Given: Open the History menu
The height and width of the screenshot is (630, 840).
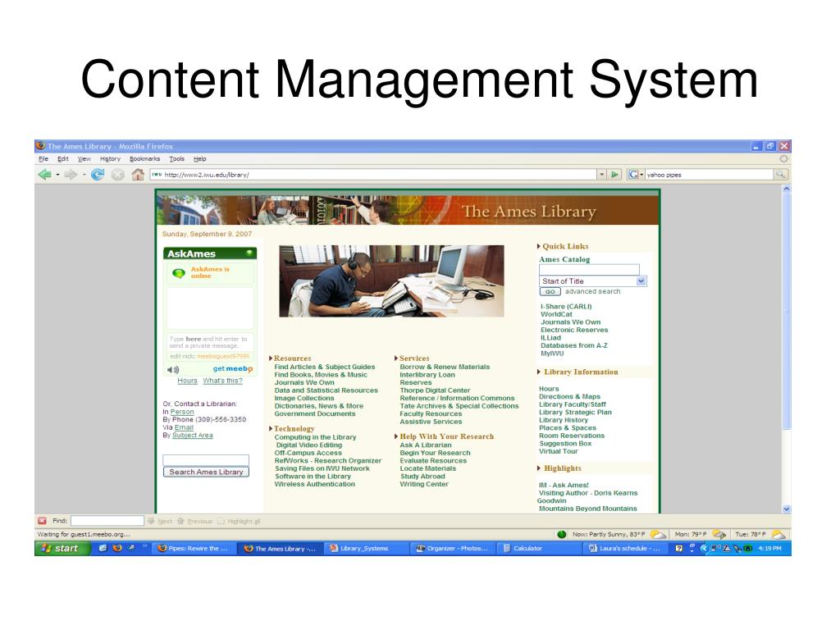Looking at the screenshot, I should click(x=111, y=159).
